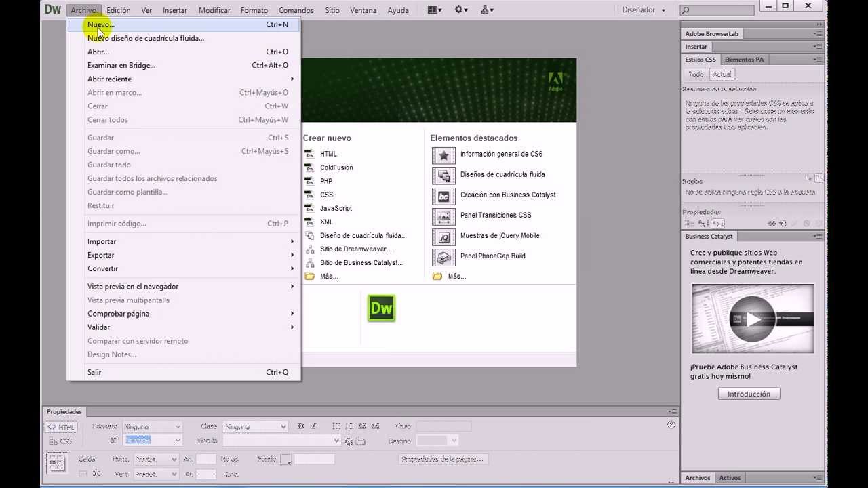
Task: Click the large green Dw icon on welcome screen
Action: click(381, 308)
